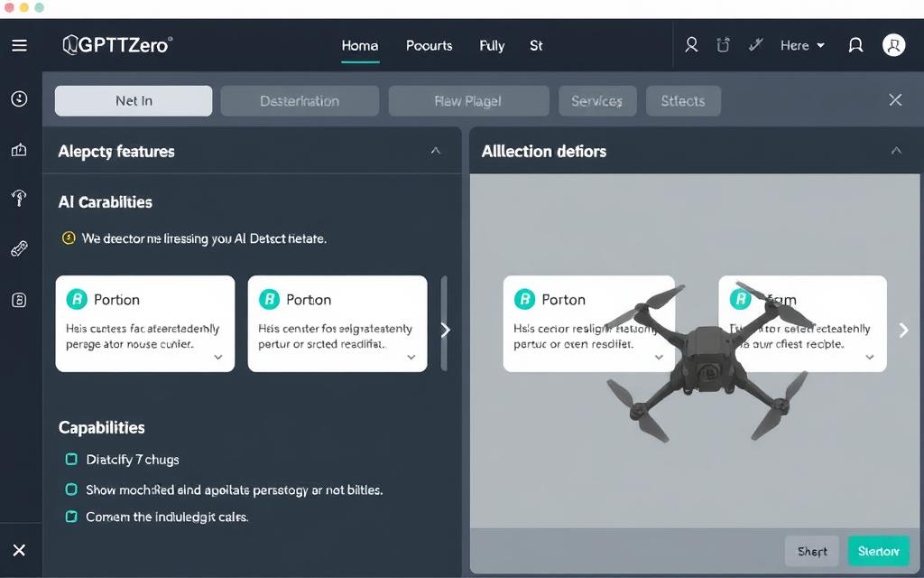This screenshot has height=578, width=924.
Task: Open the wrench tool icon near Here menu
Action: pos(755,43)
